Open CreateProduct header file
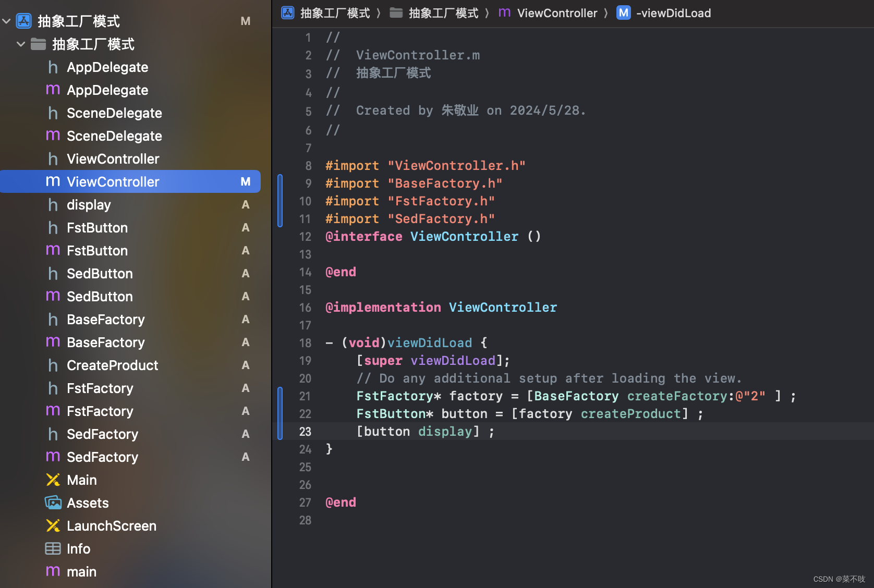Viewport: 874px width, 588px height. (x=112, y=365)
